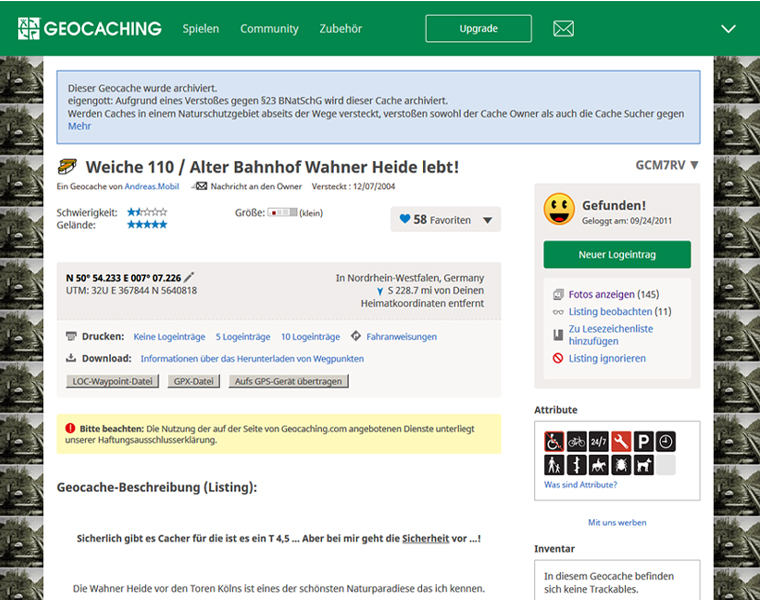
Task: Click the Geocaching logo in header
Action: (89, 28)
